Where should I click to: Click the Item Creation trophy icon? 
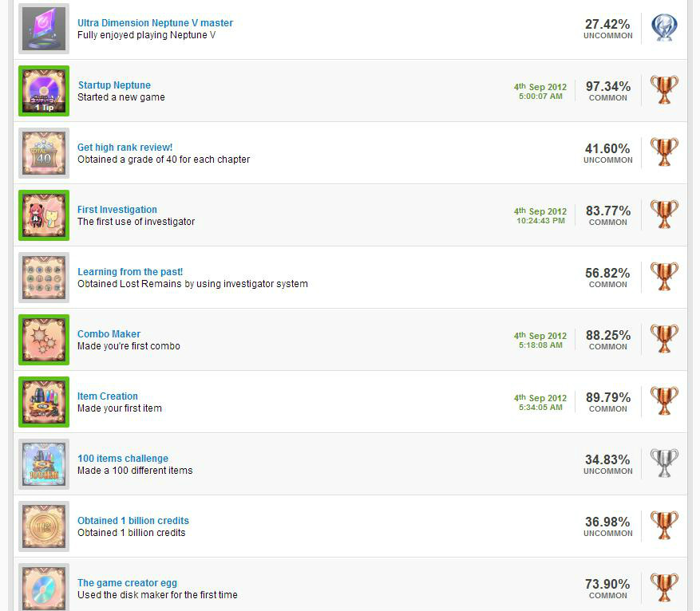coord(44,402)
